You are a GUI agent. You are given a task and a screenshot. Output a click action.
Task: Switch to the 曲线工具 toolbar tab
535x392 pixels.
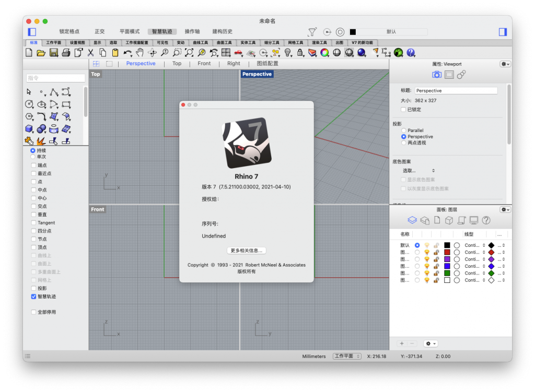(x=200, y=43)
